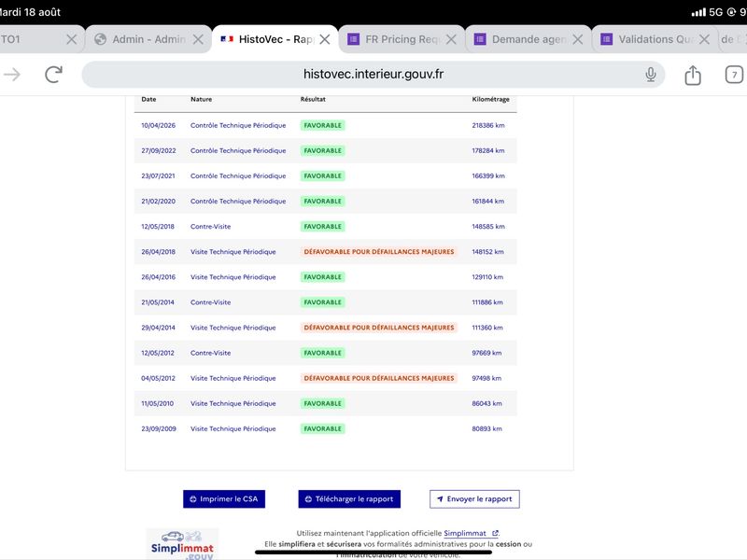The image size is (747, 560).
Task: Click the DÉFAVORABLE badge on 26/04/2018 row
Action: click(x=379, y=251)
